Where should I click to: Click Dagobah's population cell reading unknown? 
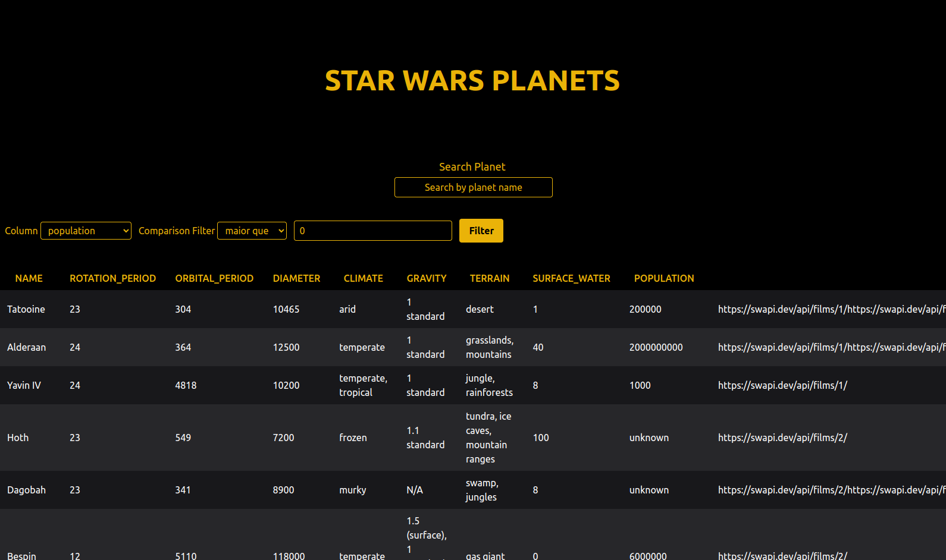649,490
